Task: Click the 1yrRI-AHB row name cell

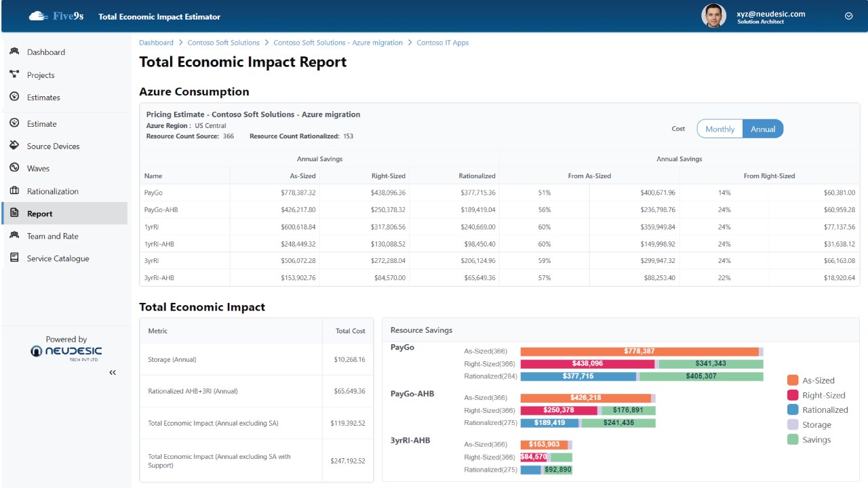Action: (184, 244)
